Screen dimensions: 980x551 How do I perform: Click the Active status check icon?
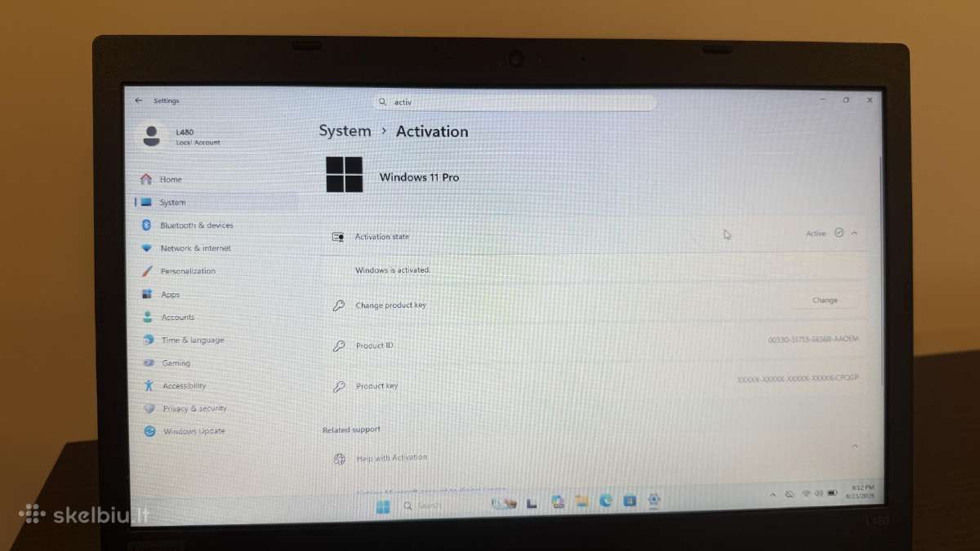coord(838,233)
